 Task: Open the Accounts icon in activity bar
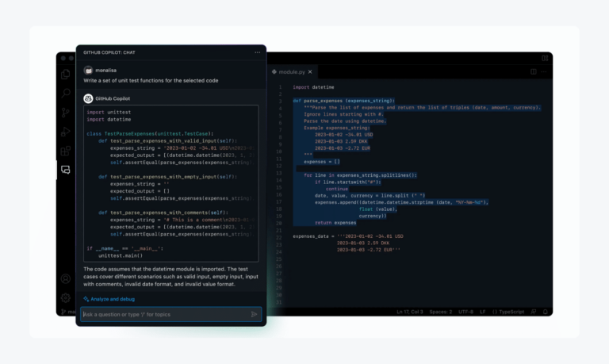coord(66,279)
